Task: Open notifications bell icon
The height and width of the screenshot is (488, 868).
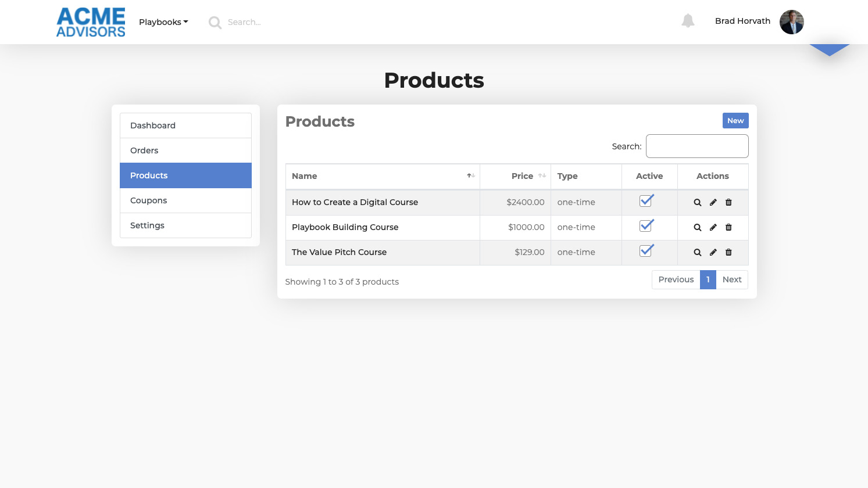Action: click(x=688, y=21)
